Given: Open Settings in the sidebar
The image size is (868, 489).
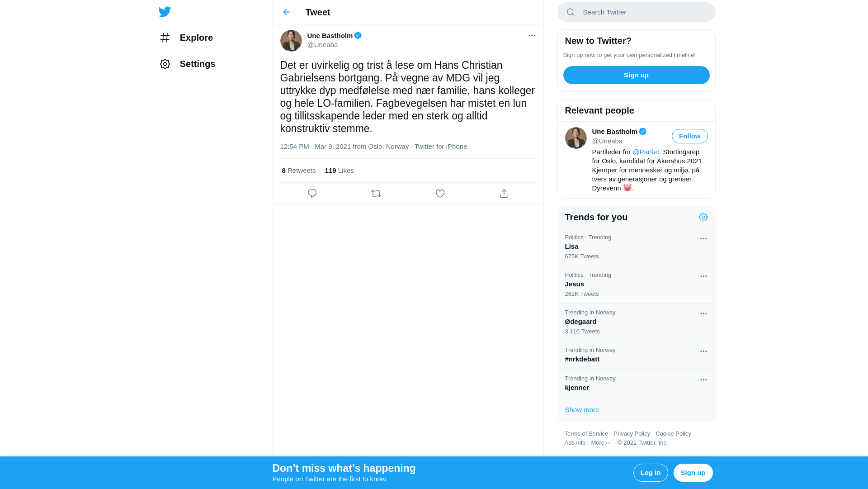Looking at the screenshot, I should point(188,64).
